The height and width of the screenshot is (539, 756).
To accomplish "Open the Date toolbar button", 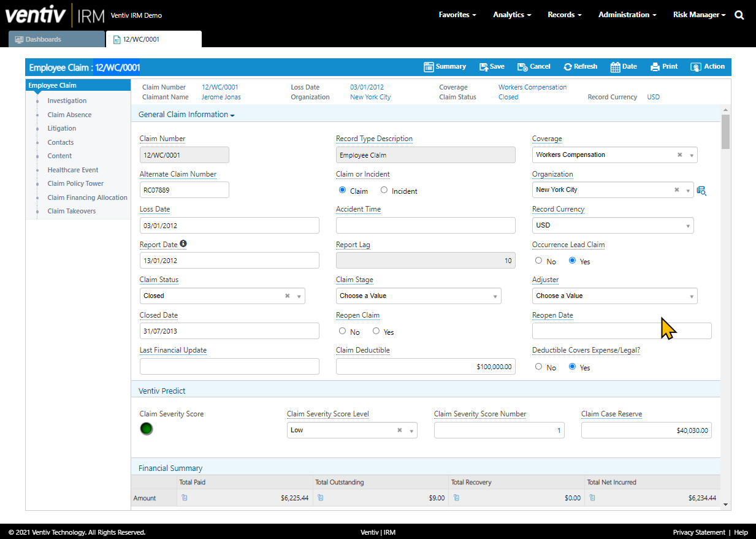I will [x=624, y=67].
